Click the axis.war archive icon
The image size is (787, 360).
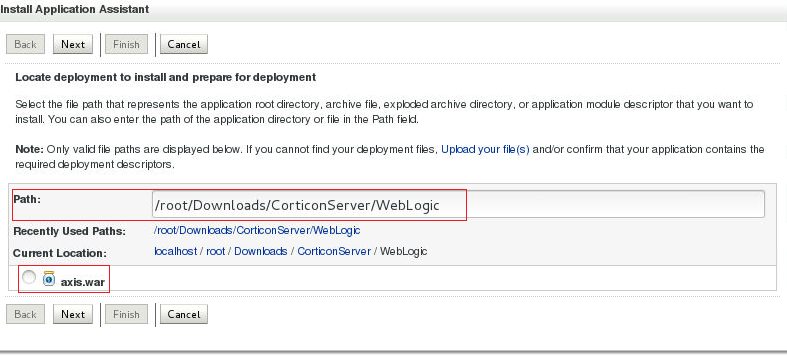coord(49,279)
